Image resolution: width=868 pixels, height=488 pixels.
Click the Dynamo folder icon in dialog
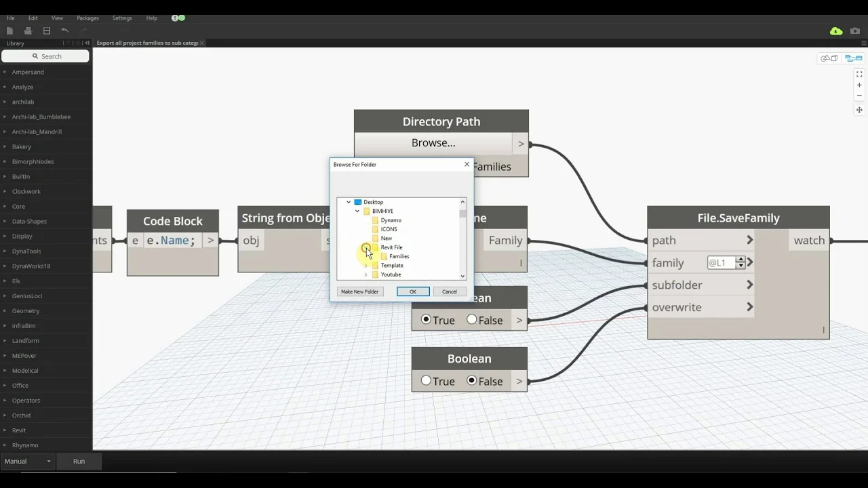pyautogui.click(x=375, y=220)
